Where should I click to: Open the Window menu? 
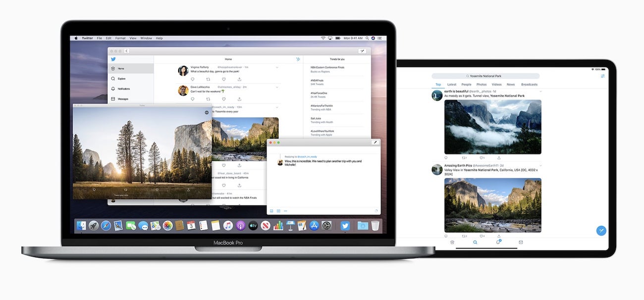[x=146, y=38]
